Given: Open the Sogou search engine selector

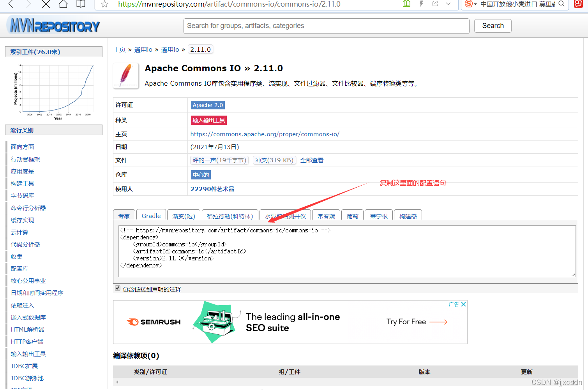Looking at the screenshot, I should 471,4.
